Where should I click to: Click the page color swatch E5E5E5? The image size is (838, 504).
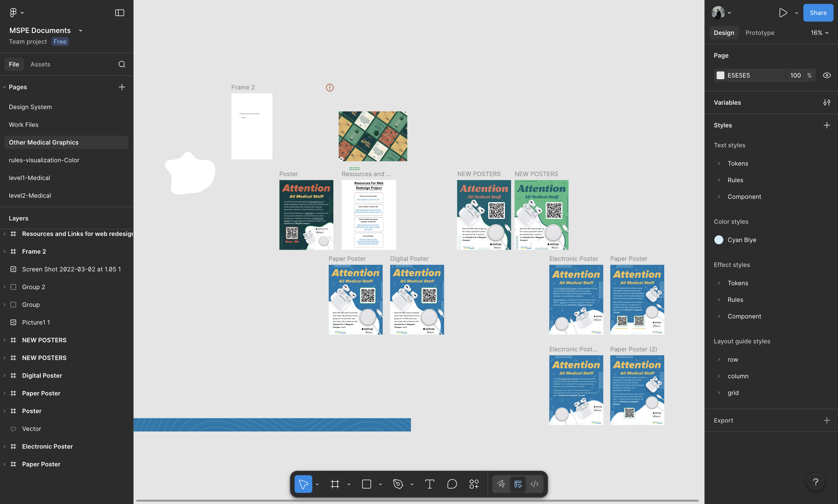(720, 75)
